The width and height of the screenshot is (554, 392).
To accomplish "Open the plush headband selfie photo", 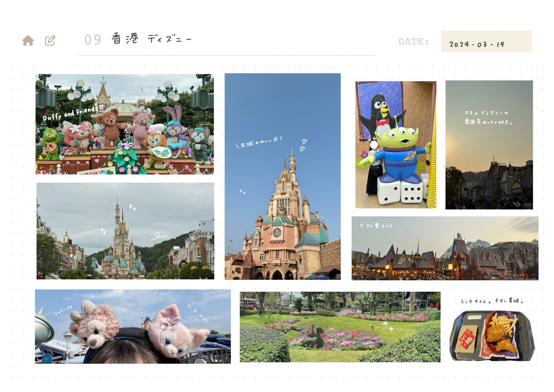I will coord(133,326).
